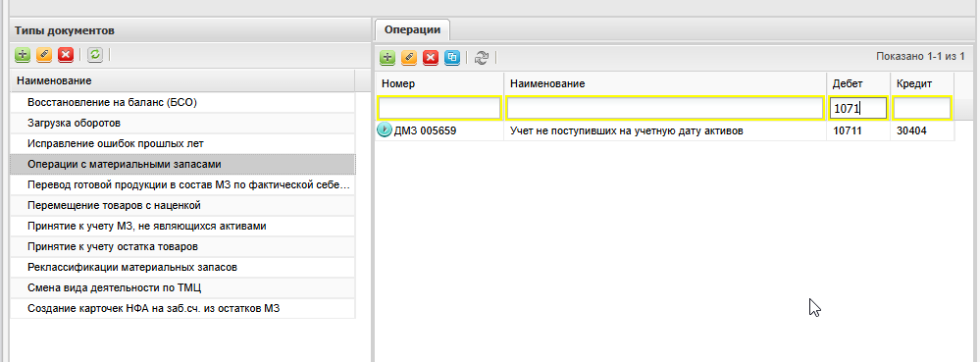Select Создание карточек НФА на заб.сч.

(182, 309)
